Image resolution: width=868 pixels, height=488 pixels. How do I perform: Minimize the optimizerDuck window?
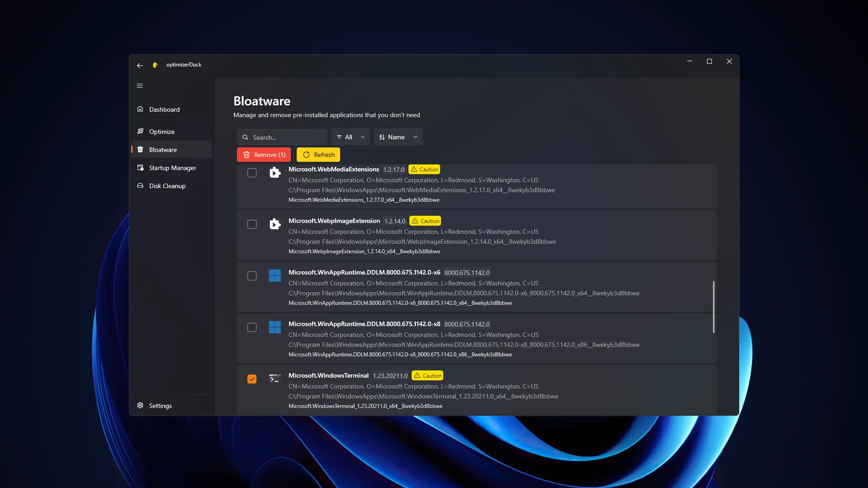[x=689, y=62]
